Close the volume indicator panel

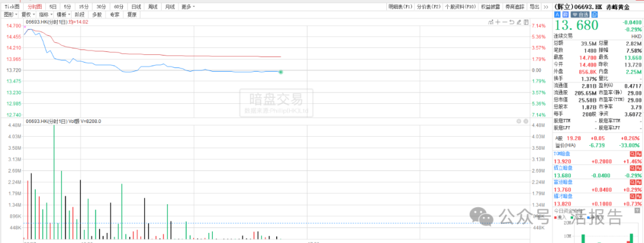coord(525,121)
